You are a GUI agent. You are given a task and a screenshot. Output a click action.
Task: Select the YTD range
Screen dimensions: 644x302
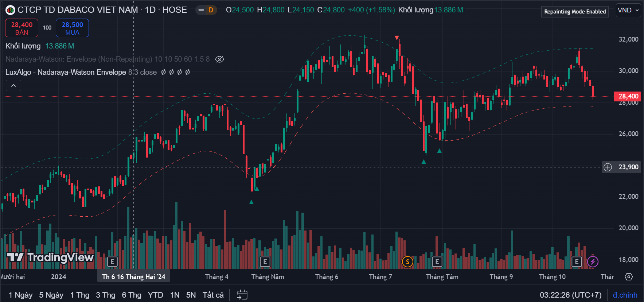click(x=156, y=295)
